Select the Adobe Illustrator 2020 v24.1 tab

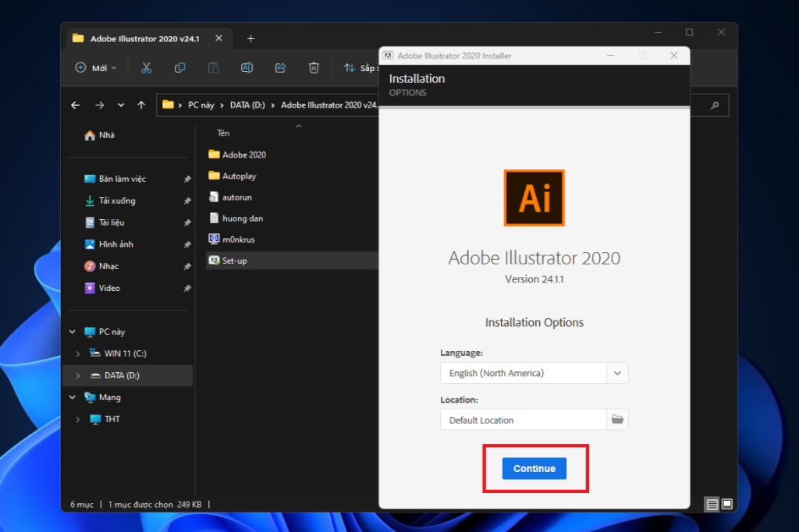(145, 39)
